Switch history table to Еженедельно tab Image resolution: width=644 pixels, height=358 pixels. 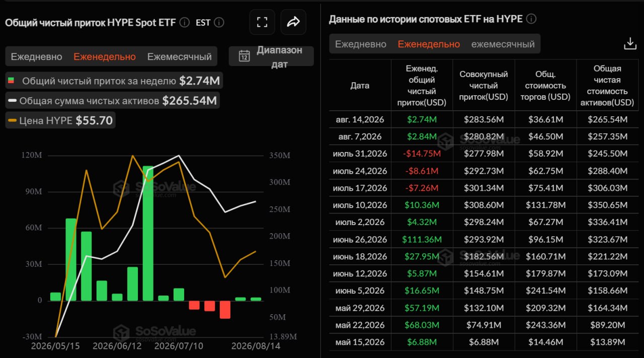(x=429, y=44)
